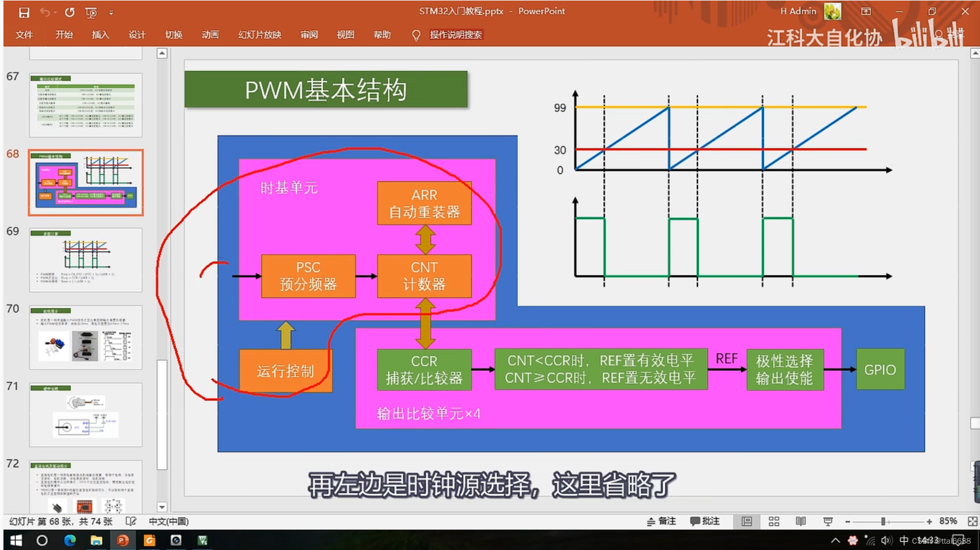This screenshot has height=550, width=980.
Task: Launch slide show with status bar projector icon
Action: point(827,521)
